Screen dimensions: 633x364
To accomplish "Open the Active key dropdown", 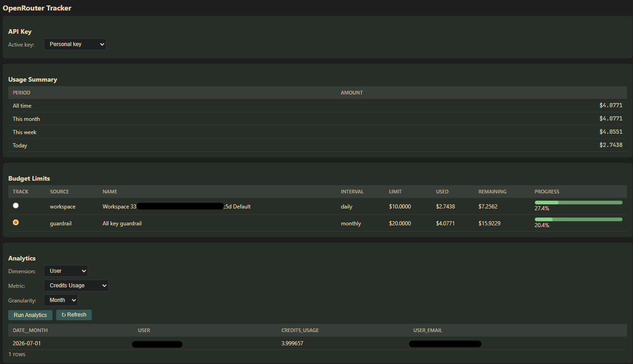I will [x=75, y=44].
